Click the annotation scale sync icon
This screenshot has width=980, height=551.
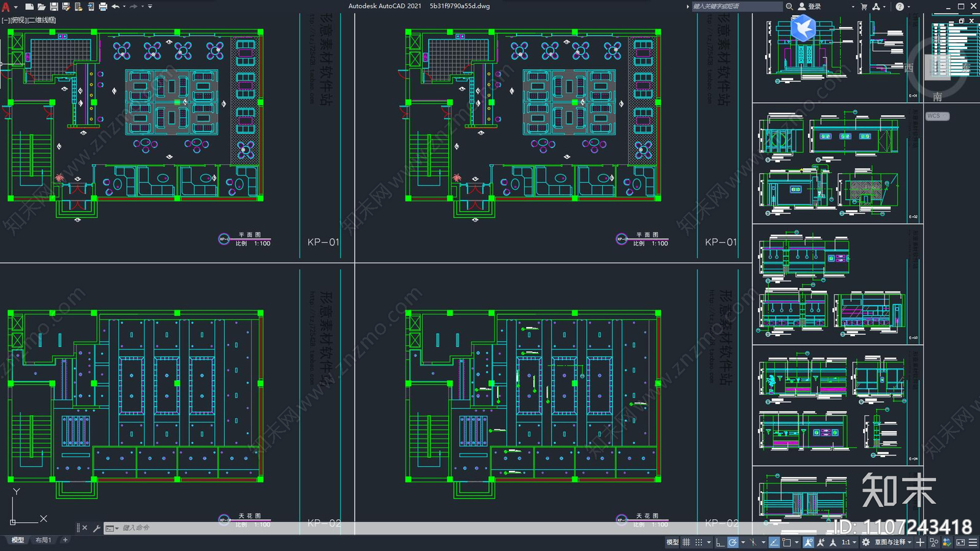pos(832,542)
